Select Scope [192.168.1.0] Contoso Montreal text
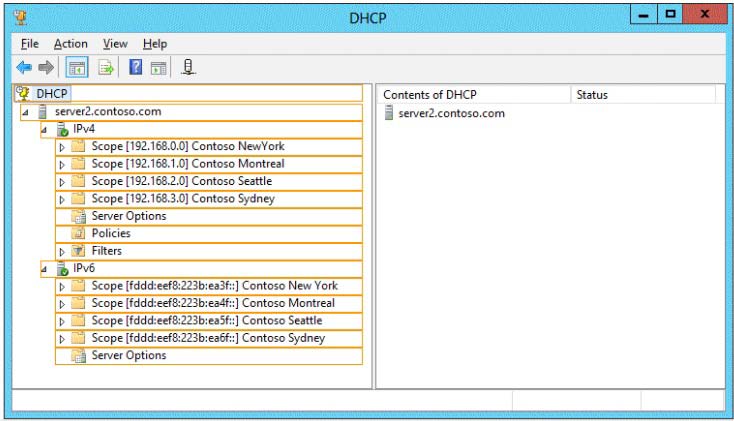This screenshot has width=734, height=421. [x=188, y=163]
